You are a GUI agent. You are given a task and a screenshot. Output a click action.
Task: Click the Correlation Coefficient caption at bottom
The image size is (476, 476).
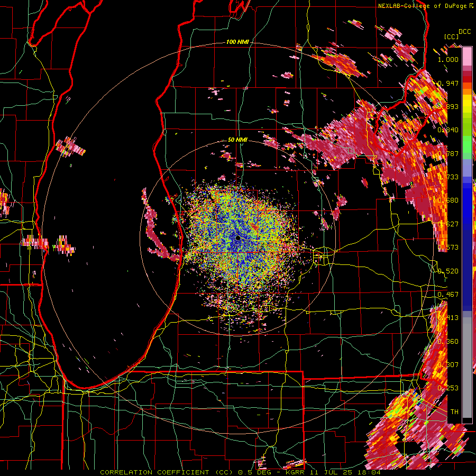tap(240, 472)
